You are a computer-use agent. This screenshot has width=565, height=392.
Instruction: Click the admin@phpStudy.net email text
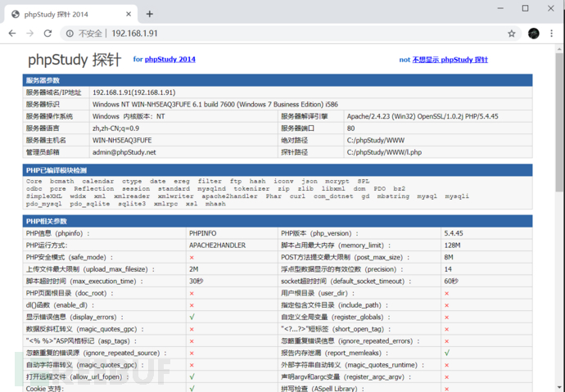tap(124, 152)
